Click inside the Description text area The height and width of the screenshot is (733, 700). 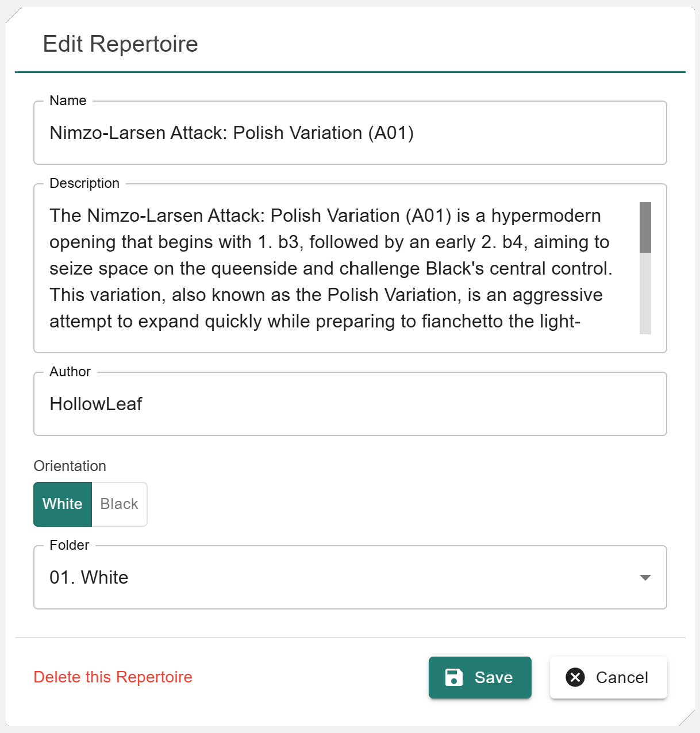(333, 268)
